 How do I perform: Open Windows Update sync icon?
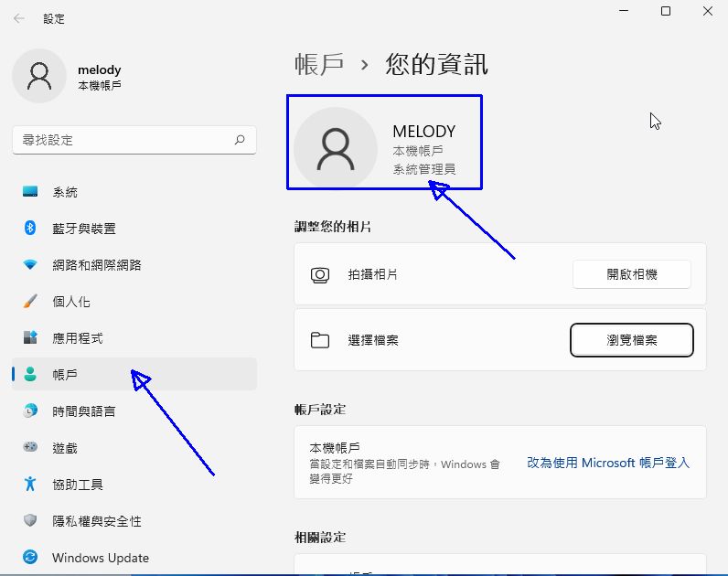[x=30, y=558]
